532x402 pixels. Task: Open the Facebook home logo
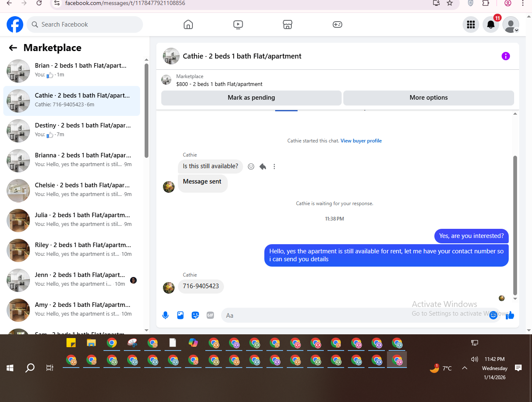(15, 25)
